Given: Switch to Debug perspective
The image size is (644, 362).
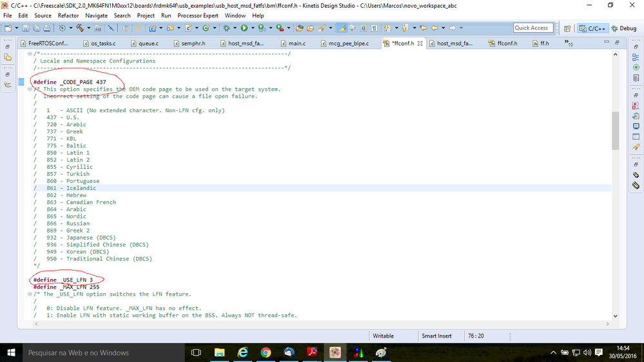Looking at the screenshot, I should (x=624, y=28).
